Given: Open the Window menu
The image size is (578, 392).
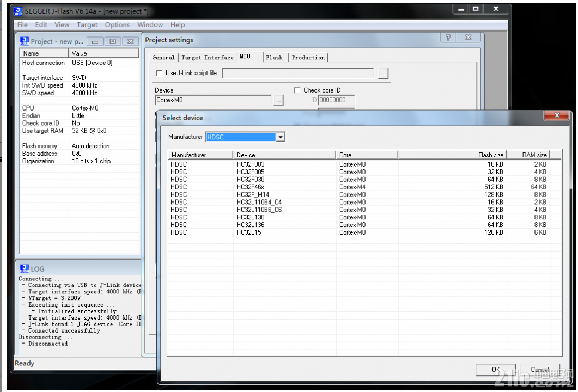Looking at the screenshot, I should click(150, 24).
